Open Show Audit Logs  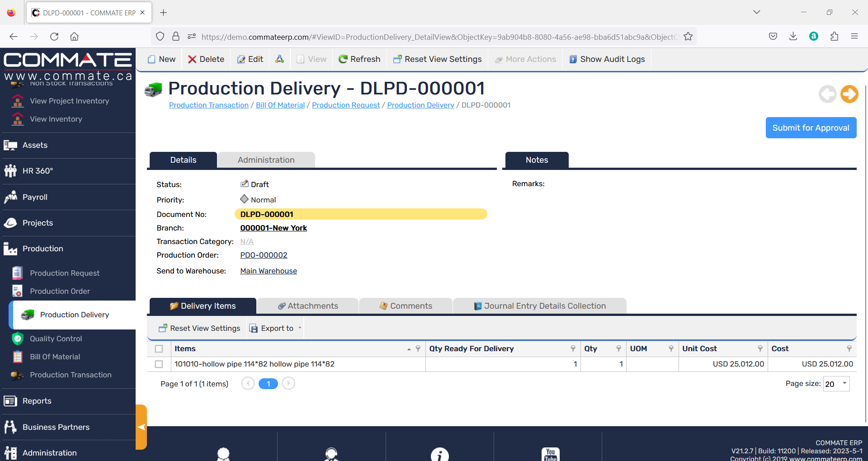pyautogui.click(x=607, y=59)
